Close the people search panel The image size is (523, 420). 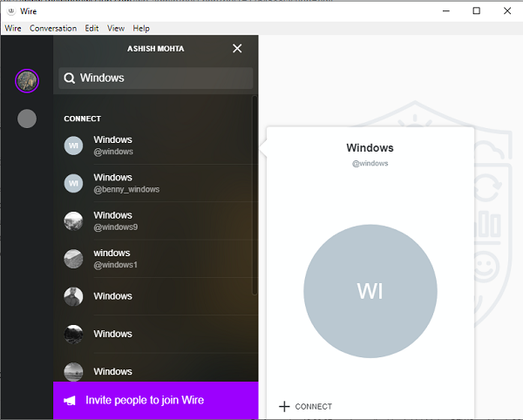pos(237,49)
